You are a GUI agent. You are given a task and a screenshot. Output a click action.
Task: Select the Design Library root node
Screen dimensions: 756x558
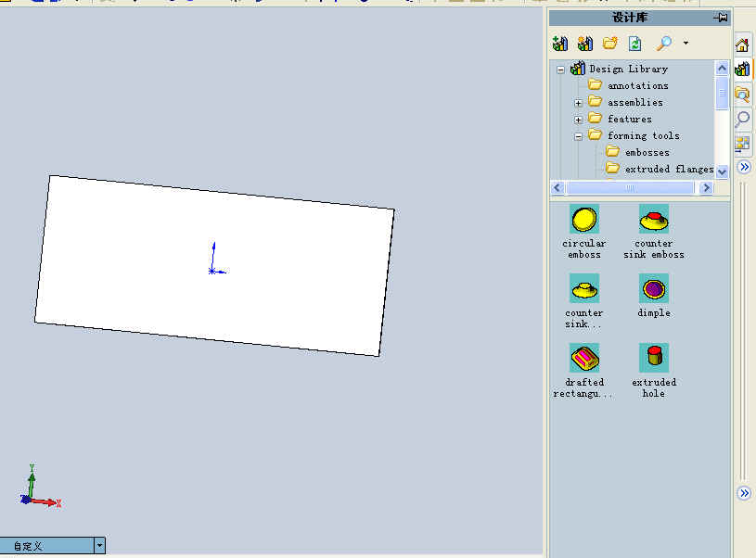click(628, 69)
